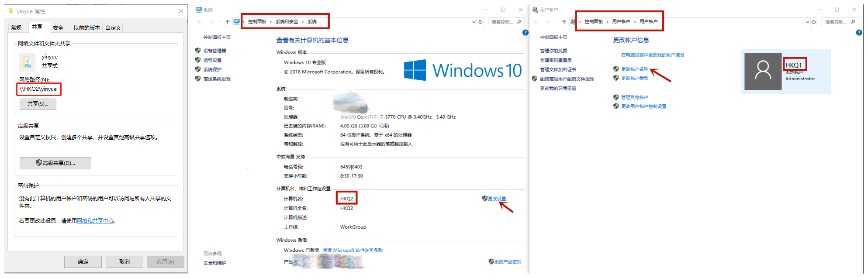
Task: Open 远程设置
Action: click(212, 60)
